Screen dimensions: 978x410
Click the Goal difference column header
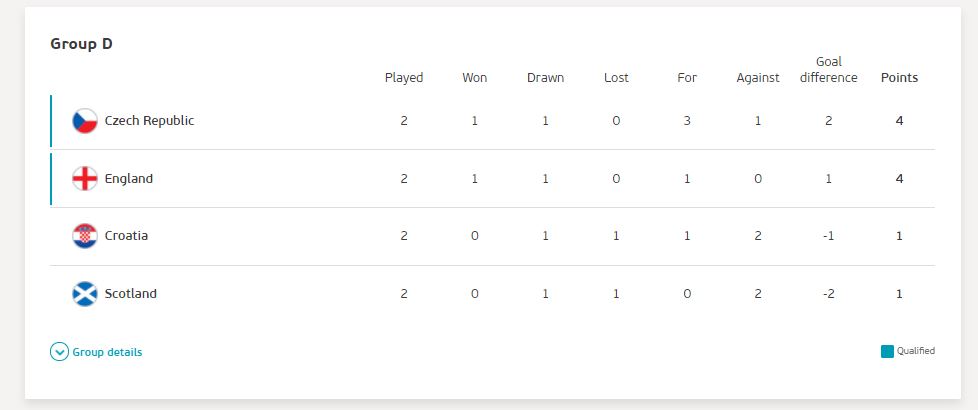(828, 70)
